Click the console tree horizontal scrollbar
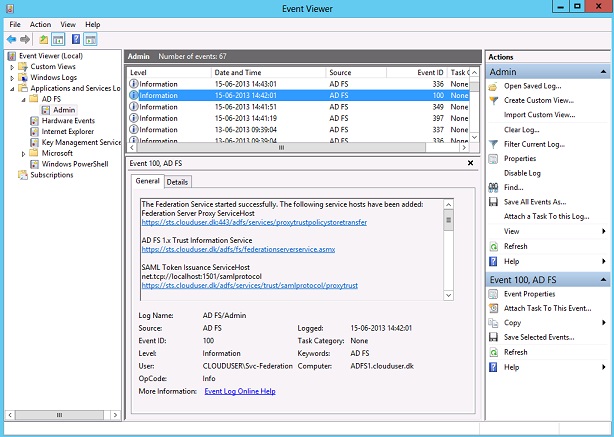 60,415
